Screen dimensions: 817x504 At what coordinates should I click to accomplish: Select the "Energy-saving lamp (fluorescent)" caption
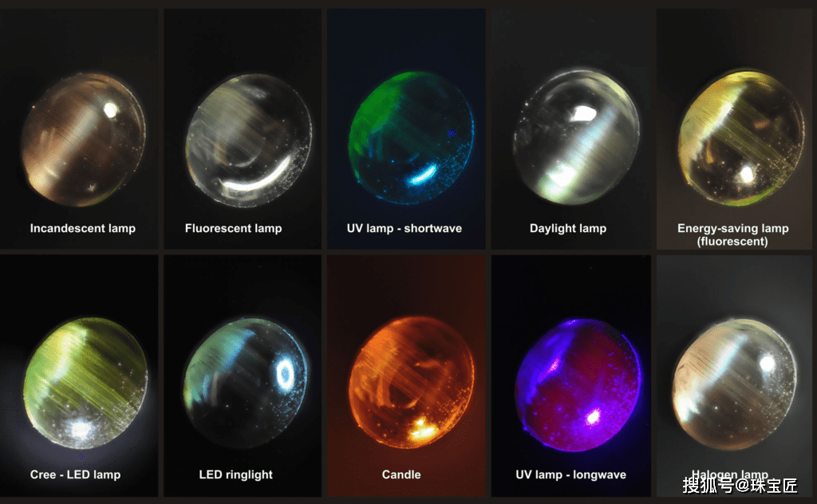[x=732, y=234]
